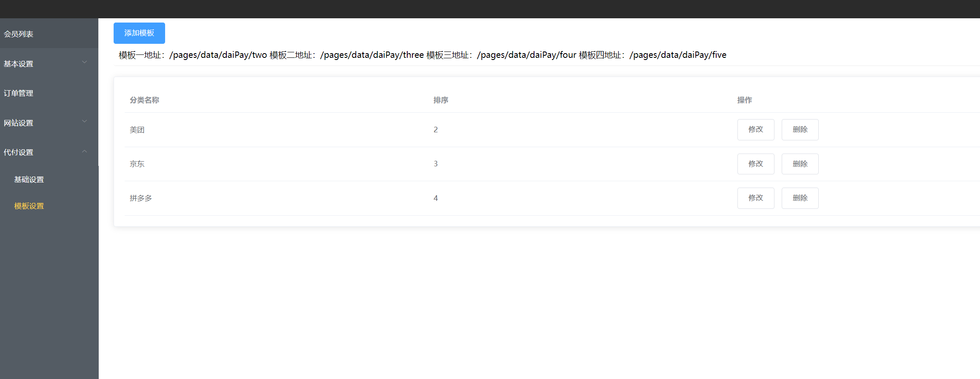Expand the 网站设置 chevron arrow
This screenshot has height=379, width=980.
pyautogui.click(x=84, y=122)
